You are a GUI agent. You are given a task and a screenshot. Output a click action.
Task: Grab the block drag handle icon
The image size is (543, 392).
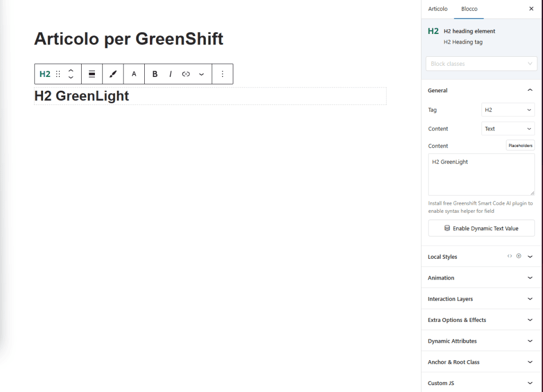click(58, 74)
